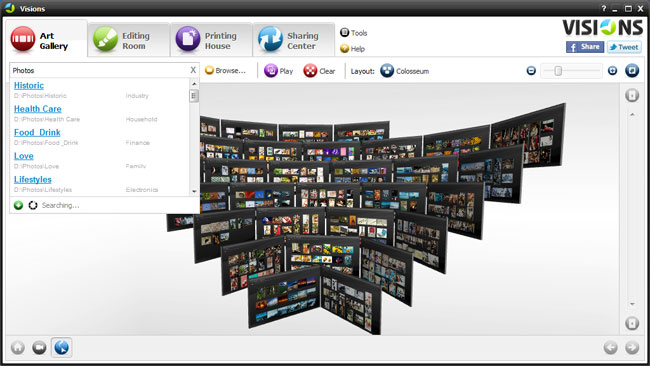Screen dimensions: 650x366
Task: Switch to the Editing Room tab
Action: (x=129, y=40)
